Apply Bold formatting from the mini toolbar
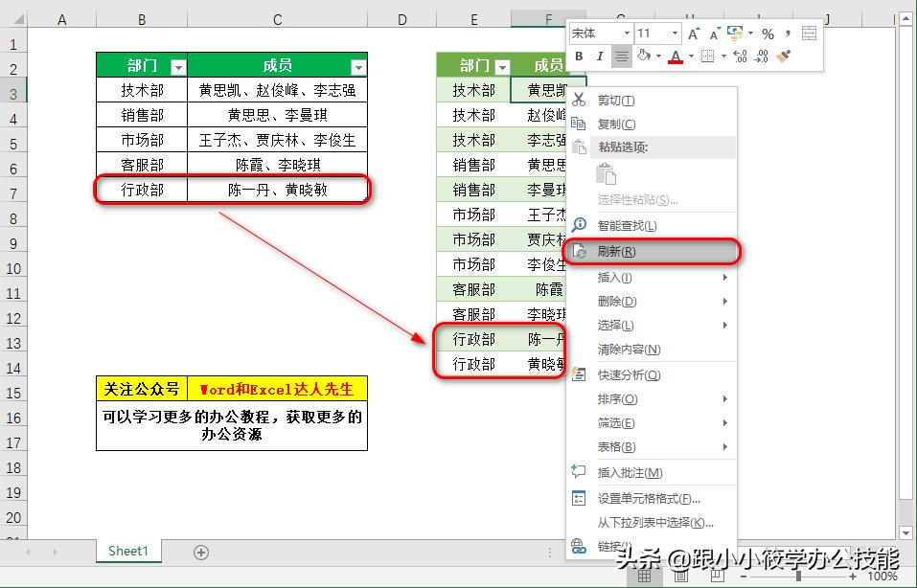This screenshot has width=917, height=588. (x=579, y=57)
